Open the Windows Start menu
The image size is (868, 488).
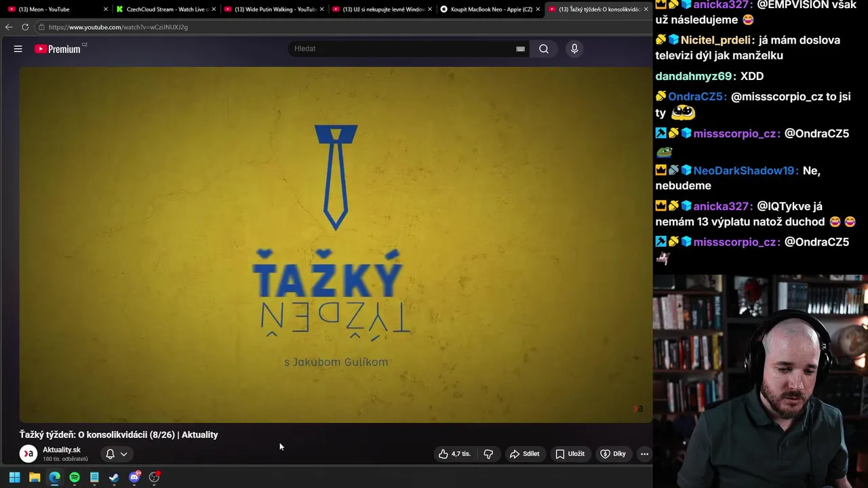point(14,477)
